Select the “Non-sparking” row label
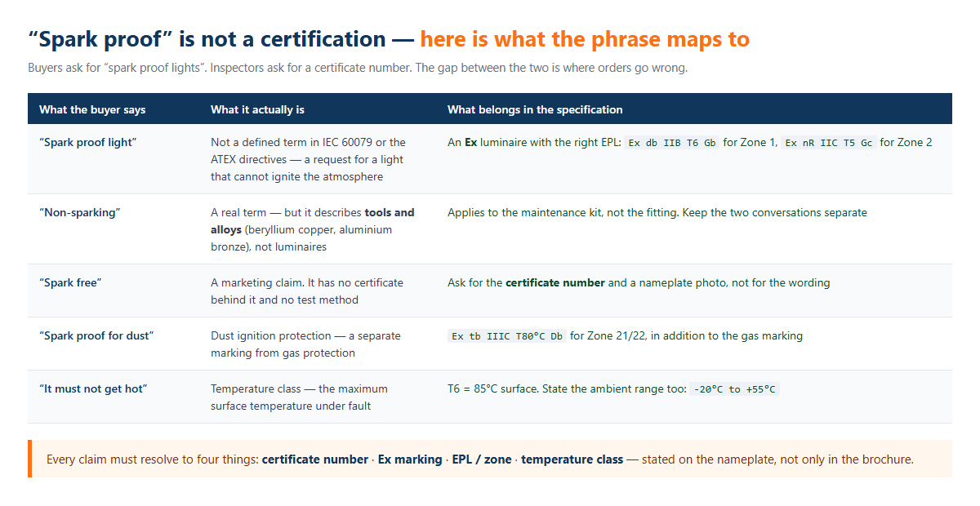Viewport: 980px width, 506px height. (80, 212)
